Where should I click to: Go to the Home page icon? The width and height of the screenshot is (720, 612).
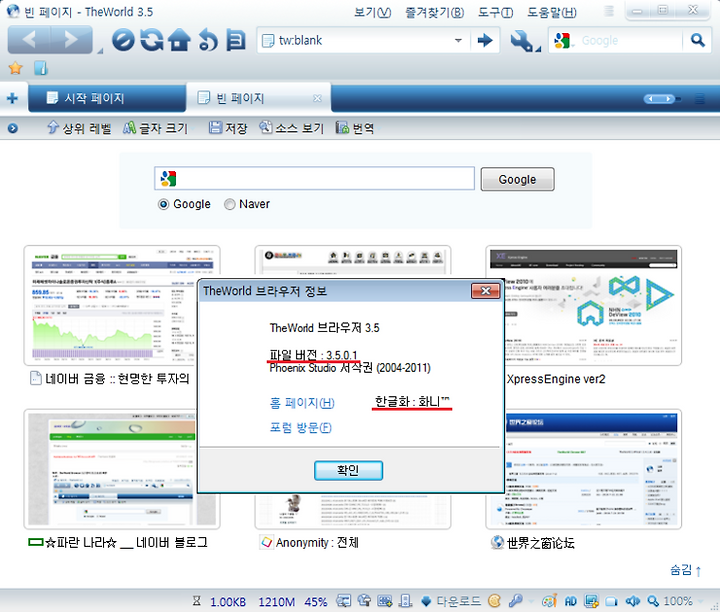tap(179, 40)
